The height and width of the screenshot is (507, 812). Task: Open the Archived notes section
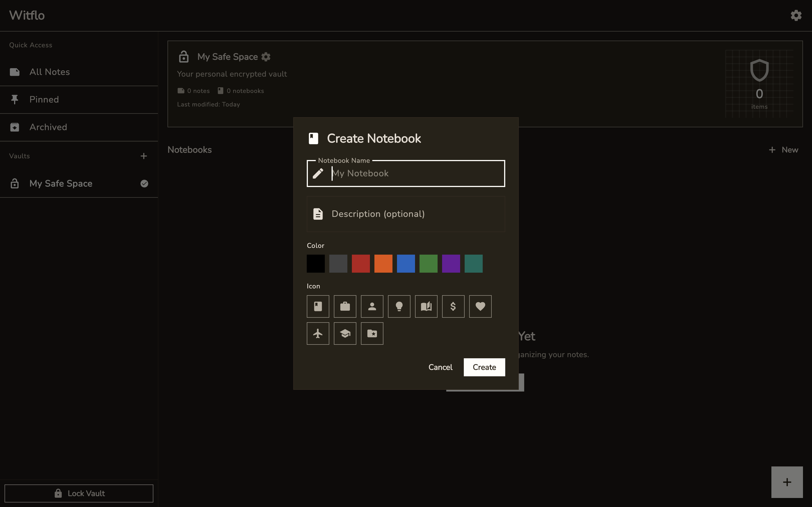point(48,127)
